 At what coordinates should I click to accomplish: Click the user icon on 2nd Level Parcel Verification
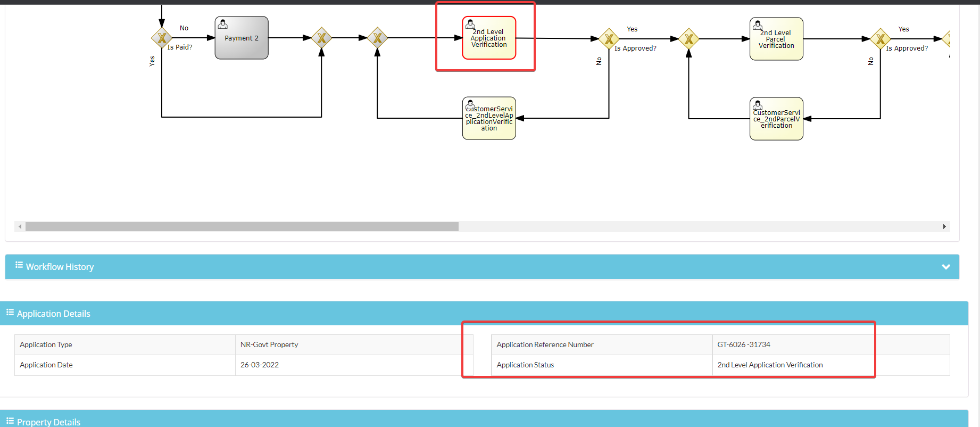758,25
